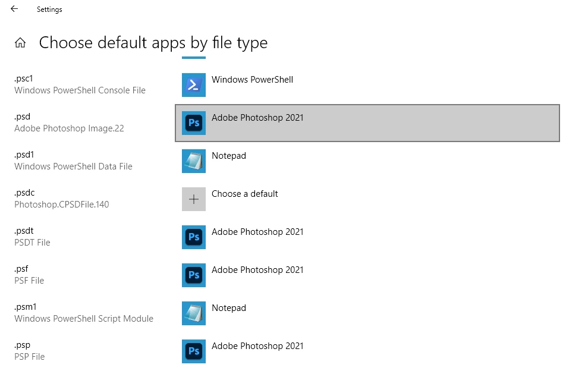Image resolution: width=588 pixels, height=374 pixels.
Task: Click the Windows PowerShell icon for .psc1
Action: [193, 85]
